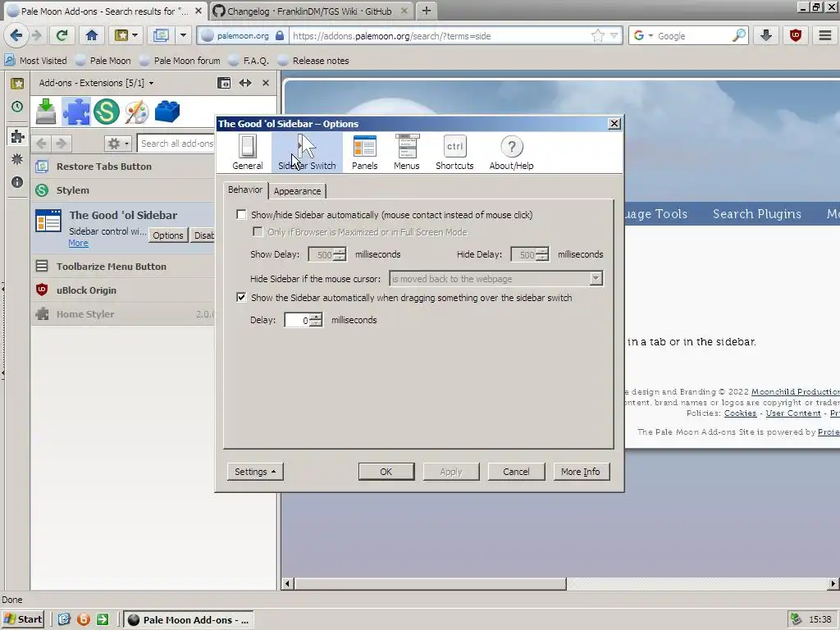Open dropdown arrow next to Restore Tabs button
Screen dimensions: 840x630
[x=183, y=36]
